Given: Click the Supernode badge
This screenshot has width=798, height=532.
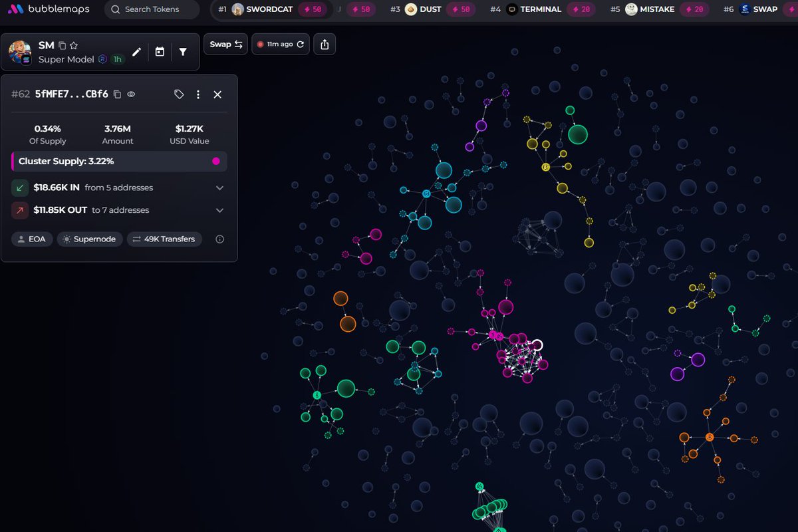Looking at the screenshot, I should pyautogui.click(x=90, y=239).
